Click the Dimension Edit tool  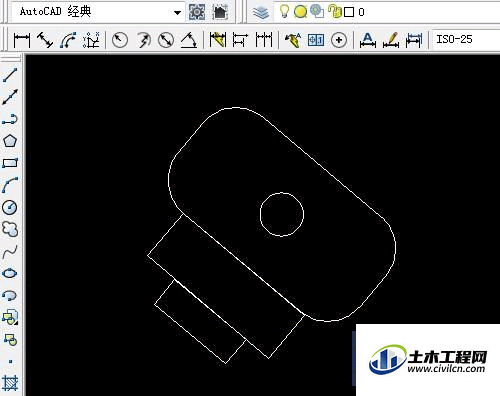click(368, 40)
